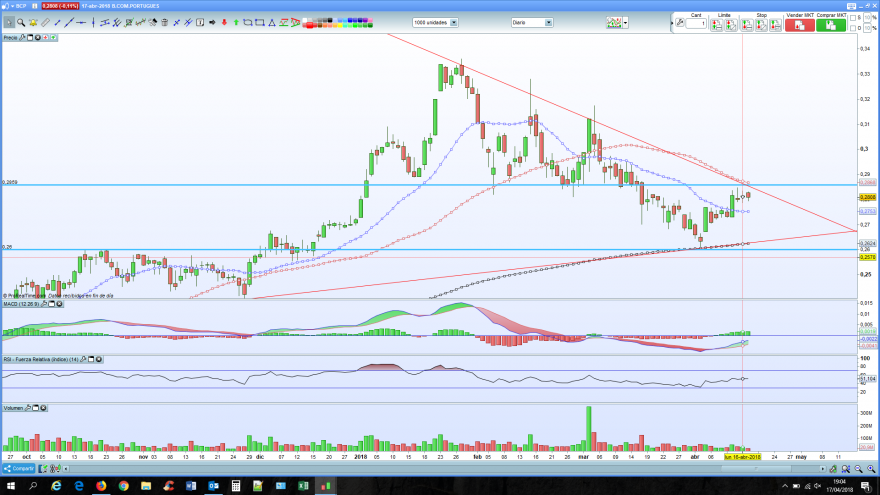Select the magnifying glass zoom tool
Viewport: 880px width, 495px height.
(21, 22)
